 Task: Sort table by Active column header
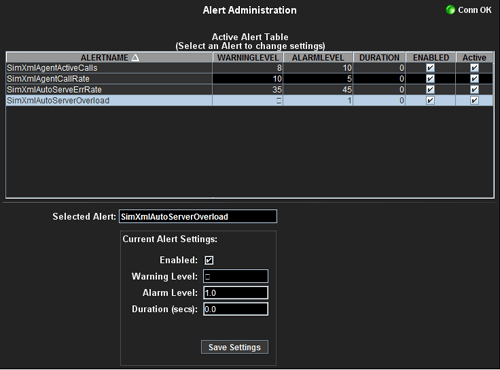474,58
